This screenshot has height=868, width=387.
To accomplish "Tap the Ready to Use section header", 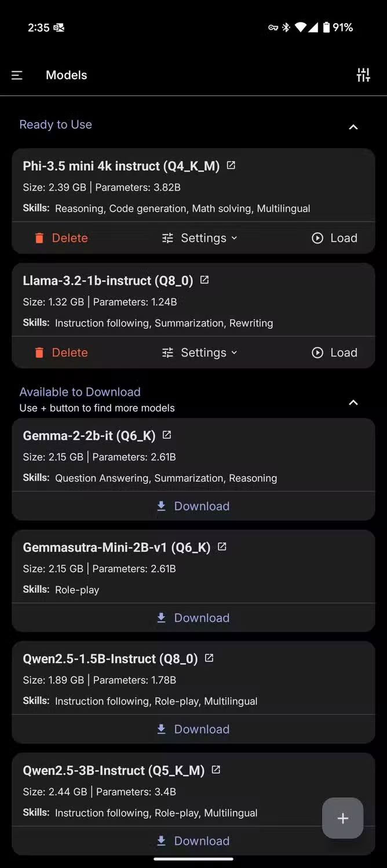I will coord(56,124).
